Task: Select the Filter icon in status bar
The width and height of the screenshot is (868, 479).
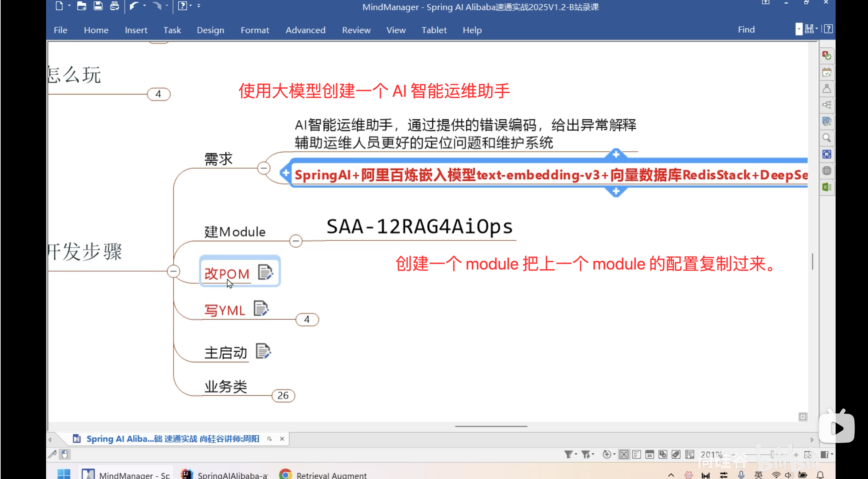Action: [569, 454]
